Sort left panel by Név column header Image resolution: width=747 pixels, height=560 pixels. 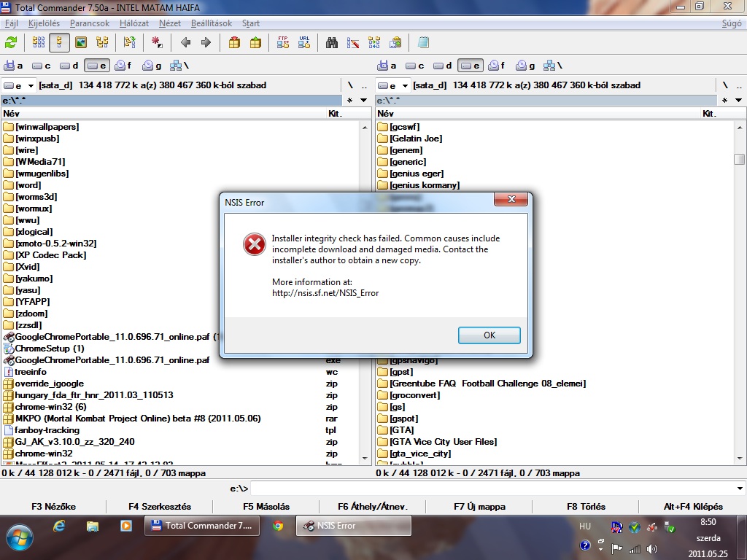163,113
